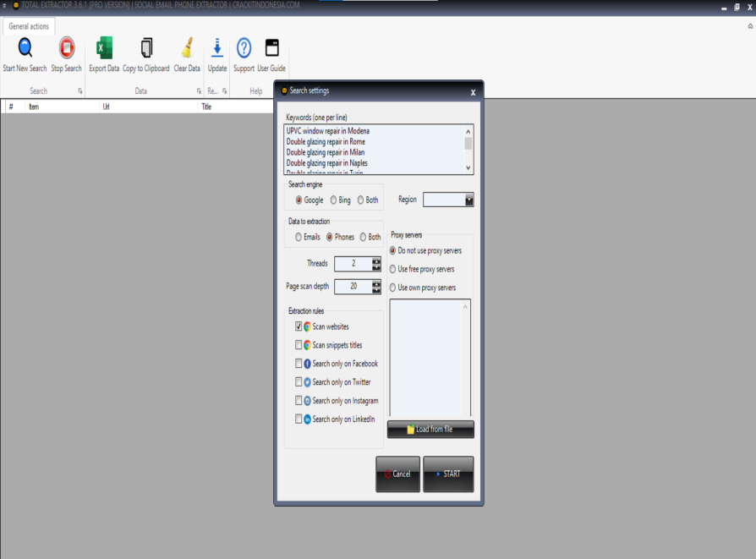The width and height of the screenshot is (756, 559).
Task: Expand the Data group launcher in ribbon
Action: [x=199, y=90]
